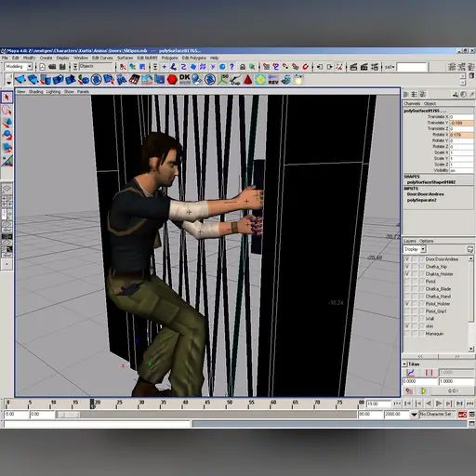Click the snap to curve icon
Viewport: 476px width, 476px height.
(x=276, y=67)
